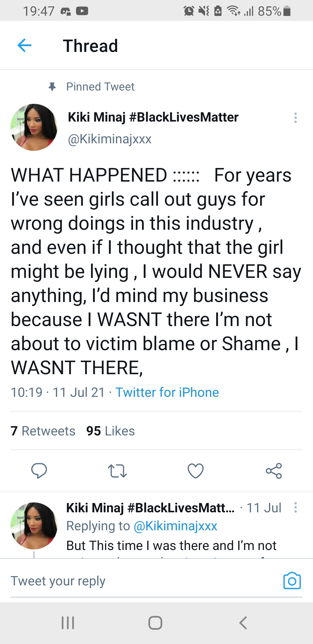Open three-dot menu on pinned tweet
The width and height of the screenshot is (313, 644).
tap(295, 118)
